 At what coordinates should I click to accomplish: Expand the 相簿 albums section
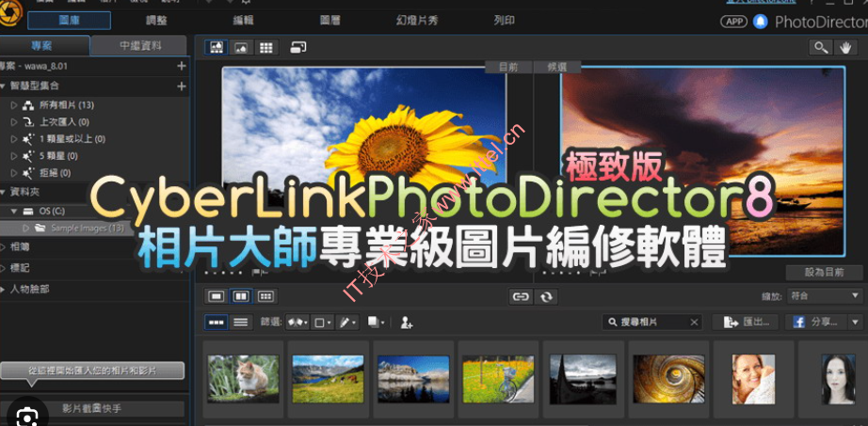point(4,246)
